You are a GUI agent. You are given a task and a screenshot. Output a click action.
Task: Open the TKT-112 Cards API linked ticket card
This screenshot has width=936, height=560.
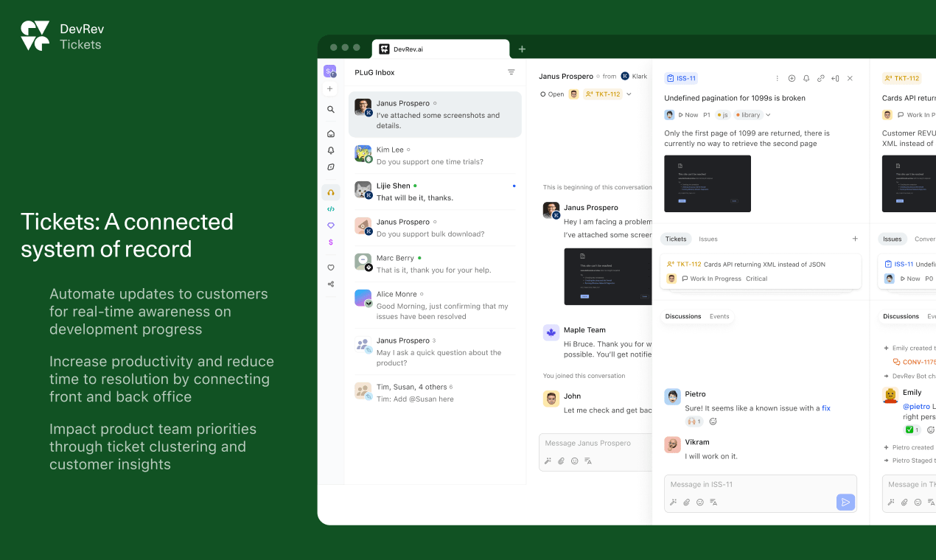761,271
